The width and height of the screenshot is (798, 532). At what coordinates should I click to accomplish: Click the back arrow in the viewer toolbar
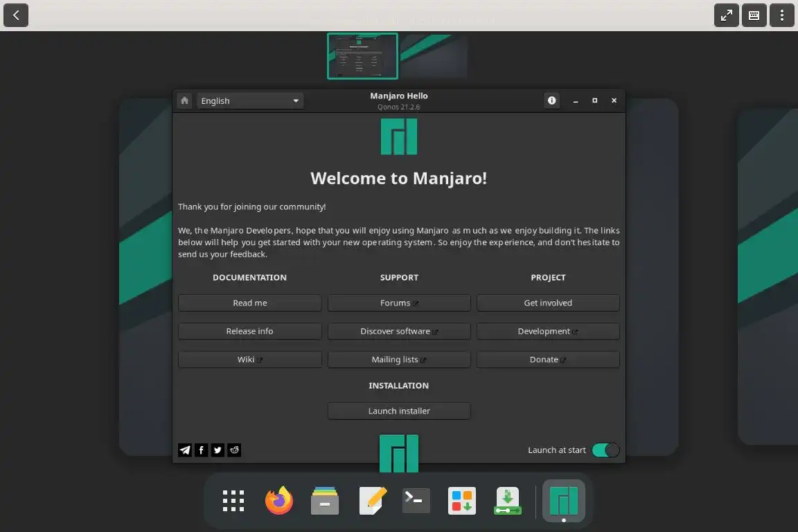[x=16, y=15]
